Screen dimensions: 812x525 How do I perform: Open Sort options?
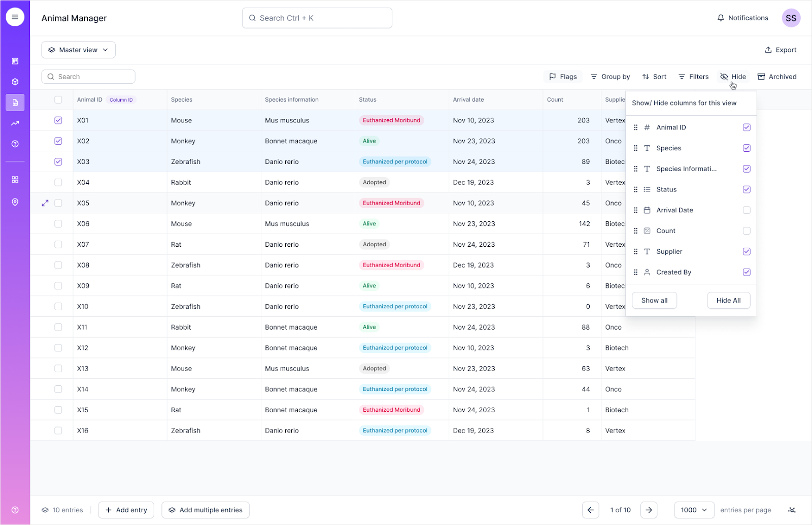point(654,77)
